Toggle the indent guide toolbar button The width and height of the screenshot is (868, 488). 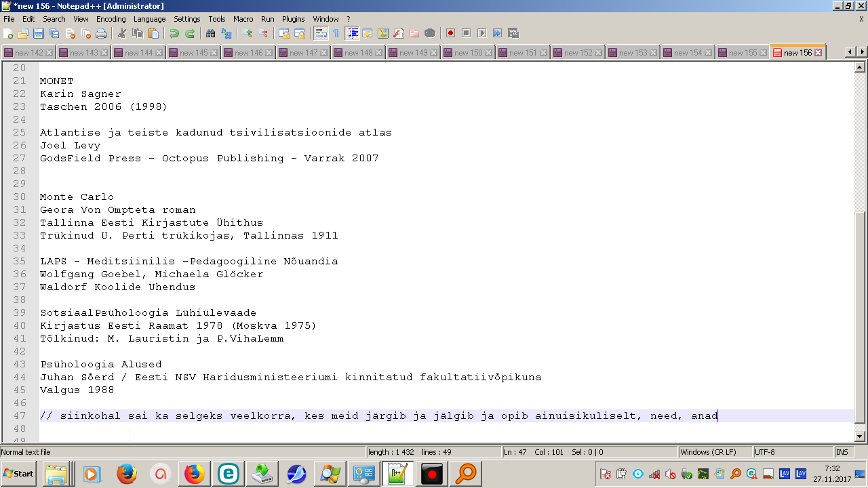[352, 33]
